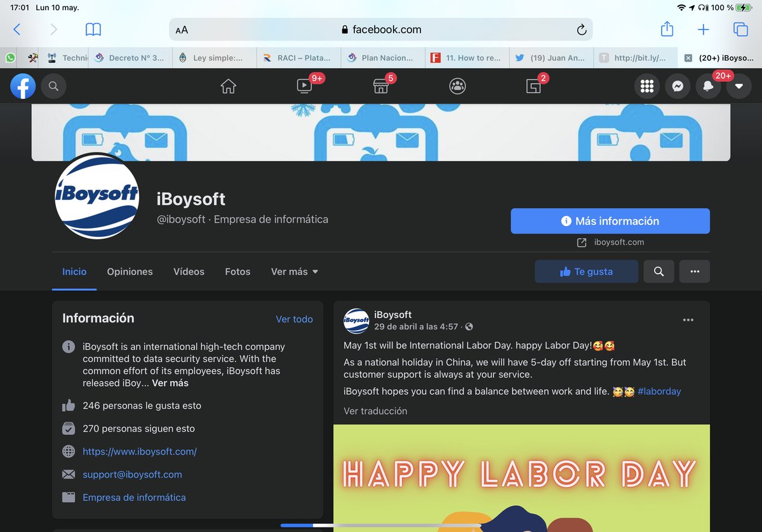Open Safari bookmarks book icon
The width and height of the screenshot is (762, 532).
tap(93, 29)
